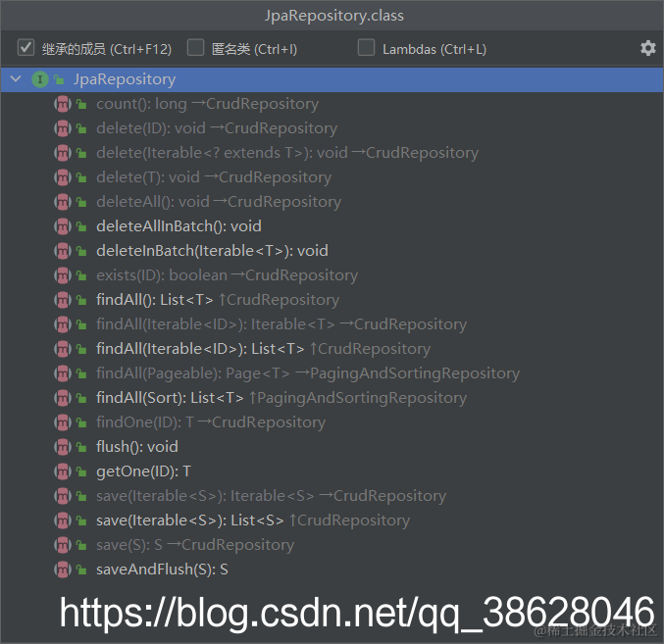Screen dimensions: 664x644
Task: Click the interface icon next to JpaRepository
Action: coord(40,79)
